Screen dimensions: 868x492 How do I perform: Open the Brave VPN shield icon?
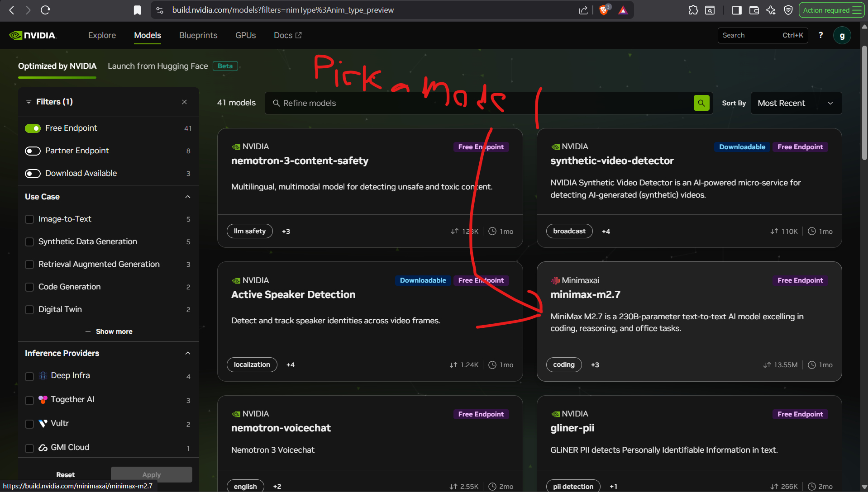788,10
